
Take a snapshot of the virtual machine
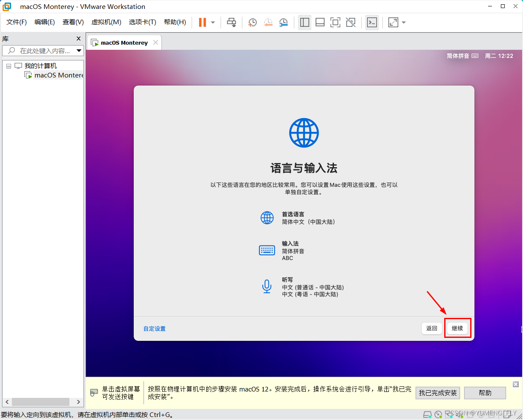click(253, 22)
